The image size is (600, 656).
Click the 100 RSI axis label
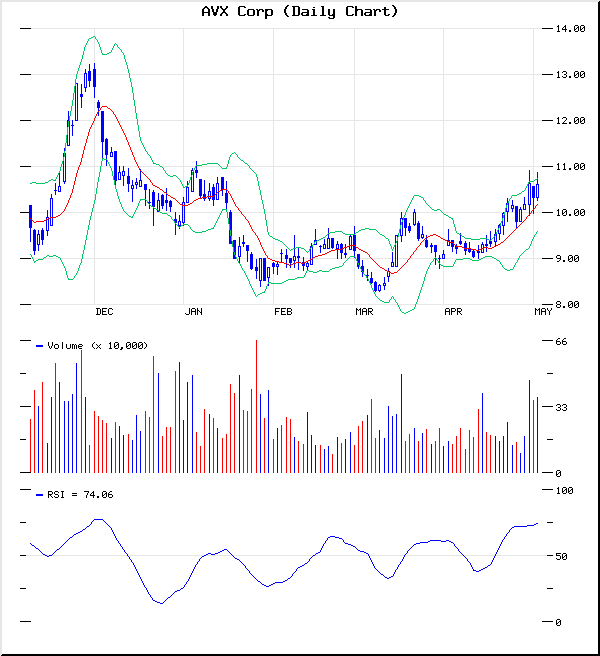click(x=564, y=490)
